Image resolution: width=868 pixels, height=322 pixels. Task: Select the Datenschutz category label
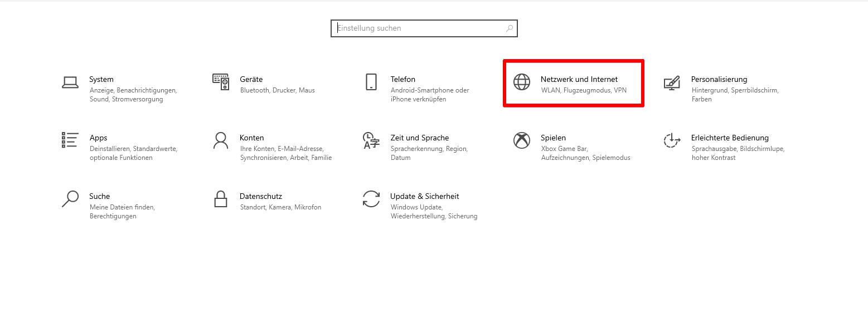[261, 196]
